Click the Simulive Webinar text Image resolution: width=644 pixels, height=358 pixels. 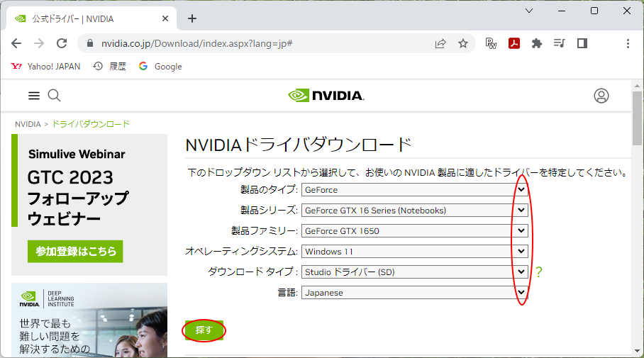coord(77,154)
